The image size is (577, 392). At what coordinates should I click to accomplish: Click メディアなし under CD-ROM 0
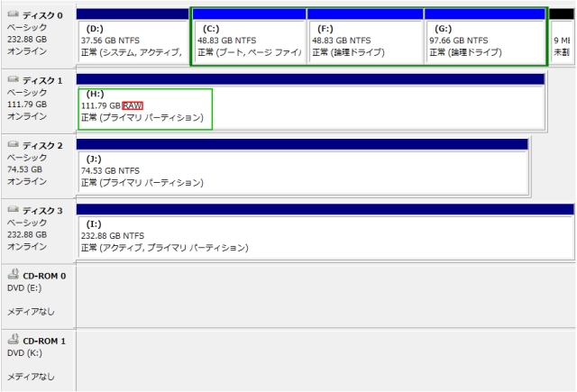pyautogui.click(x=31, y=312)
